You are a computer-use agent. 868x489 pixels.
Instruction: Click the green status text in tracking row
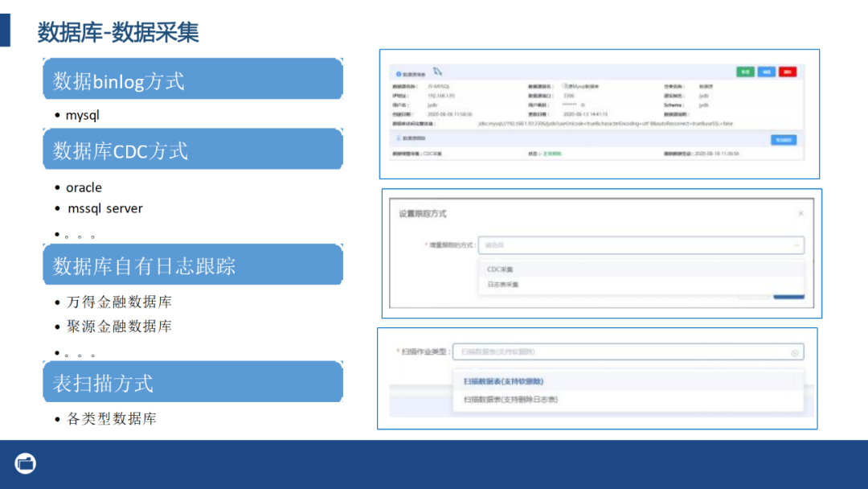(x=552, y=154)
